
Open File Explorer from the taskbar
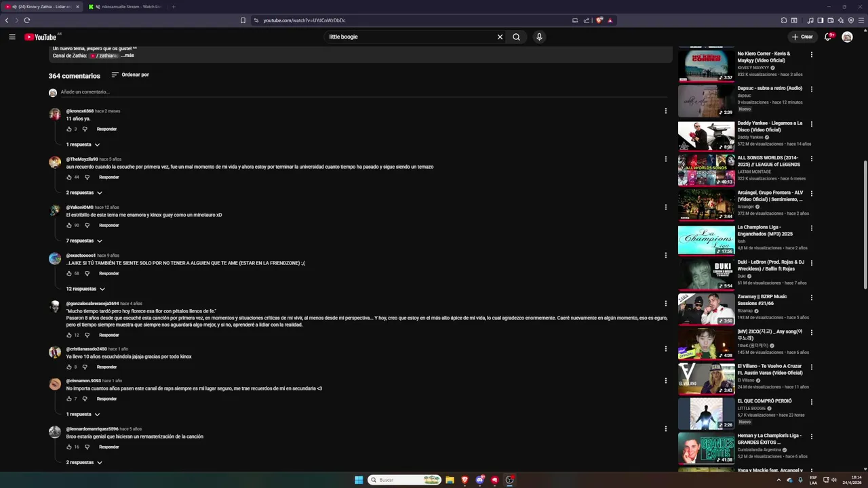click(450, 480)
